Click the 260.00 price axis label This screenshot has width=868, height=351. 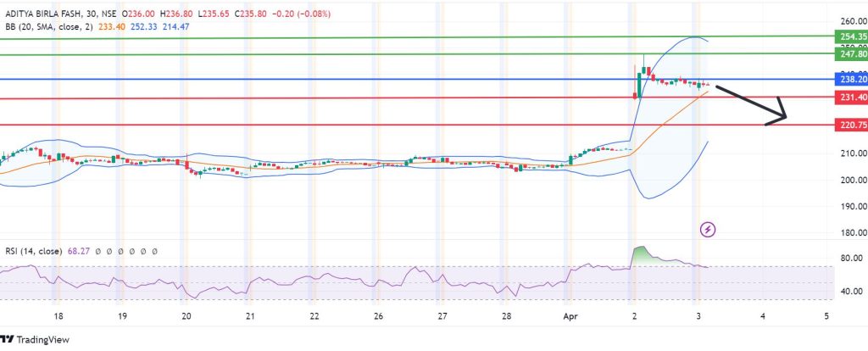[853, 21]
